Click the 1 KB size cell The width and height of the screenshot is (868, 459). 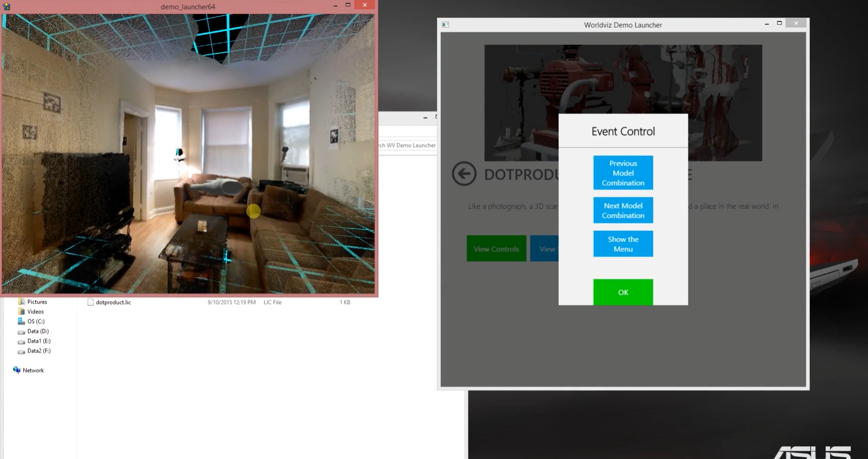point(345,302)
